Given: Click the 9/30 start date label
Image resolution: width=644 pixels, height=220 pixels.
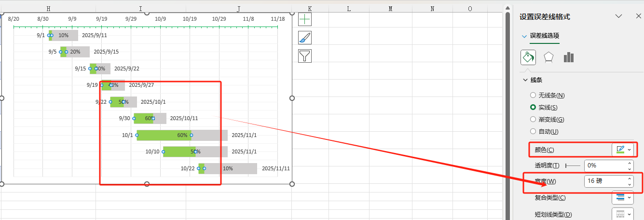Looking at the screenshot, I should click(124, 118).
